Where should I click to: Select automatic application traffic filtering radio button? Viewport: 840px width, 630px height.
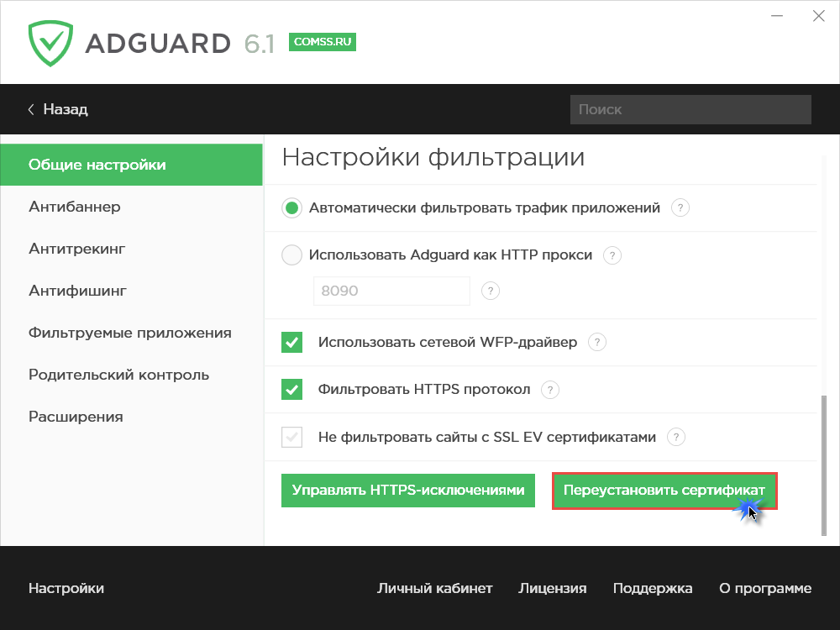click(x=291, y=207)
